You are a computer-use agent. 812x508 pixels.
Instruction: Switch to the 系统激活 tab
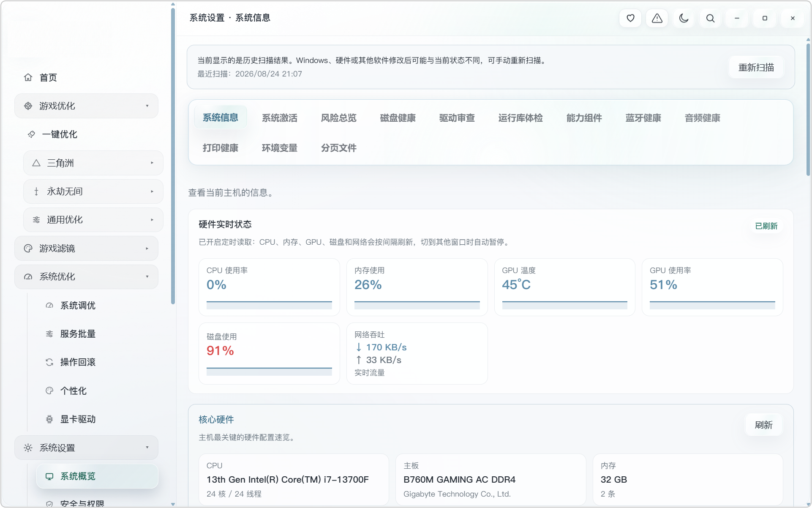point(280,118)
